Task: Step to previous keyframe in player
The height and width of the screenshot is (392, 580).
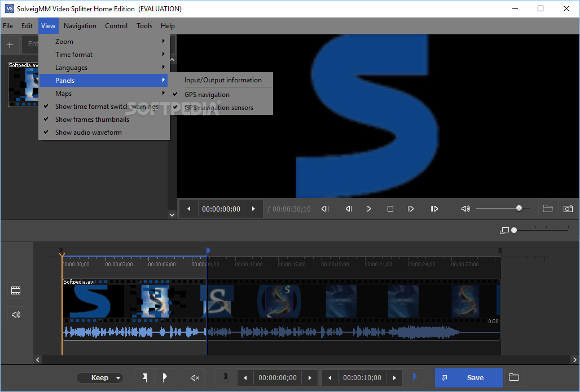Action: coord(325,209)
